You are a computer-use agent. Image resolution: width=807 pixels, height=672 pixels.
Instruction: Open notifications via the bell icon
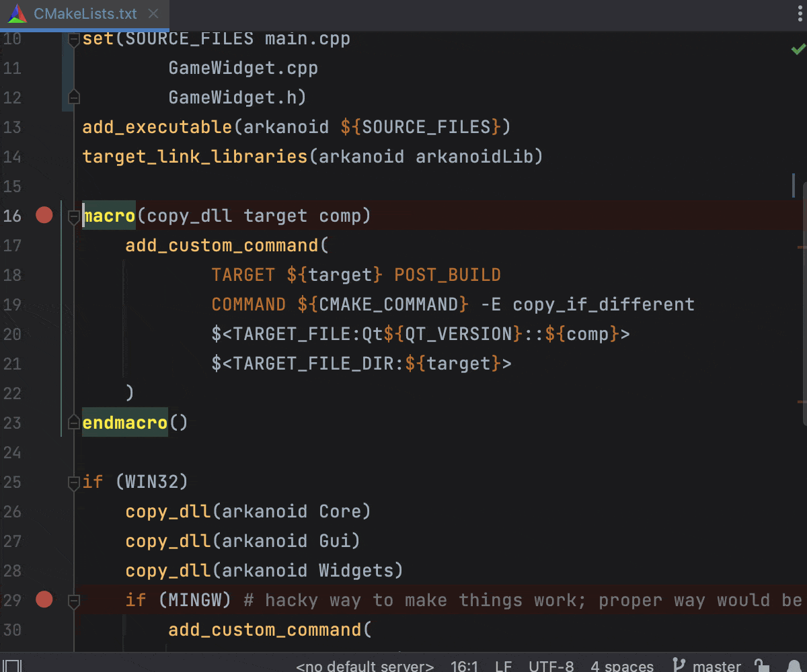pyautogui.click(x=793, y=665)
